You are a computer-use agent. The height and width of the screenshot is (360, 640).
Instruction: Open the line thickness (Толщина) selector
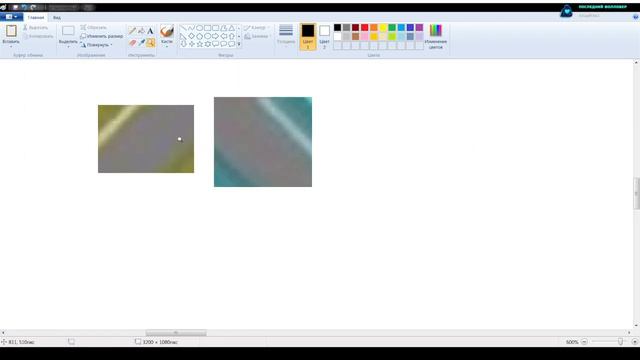click(286, 34)
